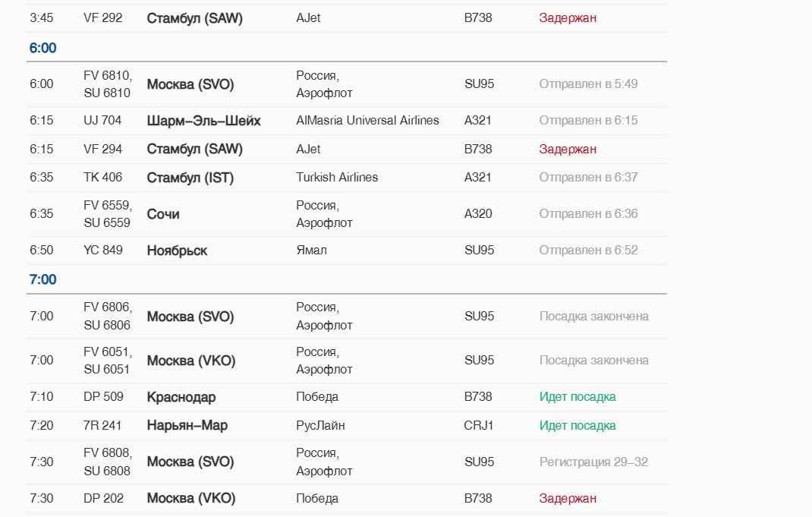This screenshot has height=517, width=812.
Task: Click the РусЛайн airline name
Action: [320, 426]
